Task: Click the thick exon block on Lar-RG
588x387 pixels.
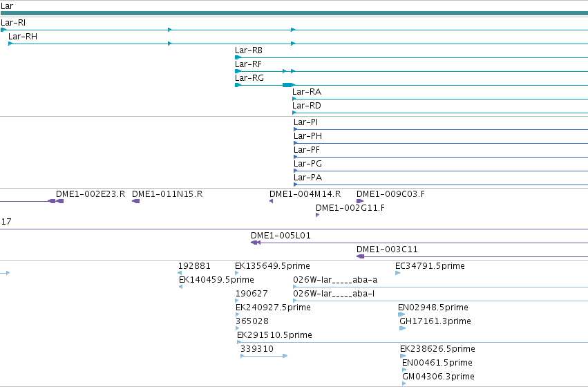Action: (x=287, y=85)
